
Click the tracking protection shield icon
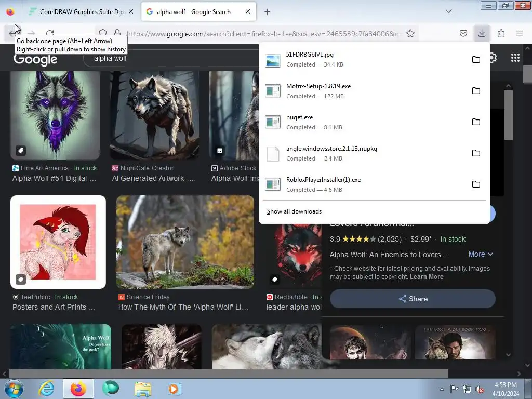(103, 33)
